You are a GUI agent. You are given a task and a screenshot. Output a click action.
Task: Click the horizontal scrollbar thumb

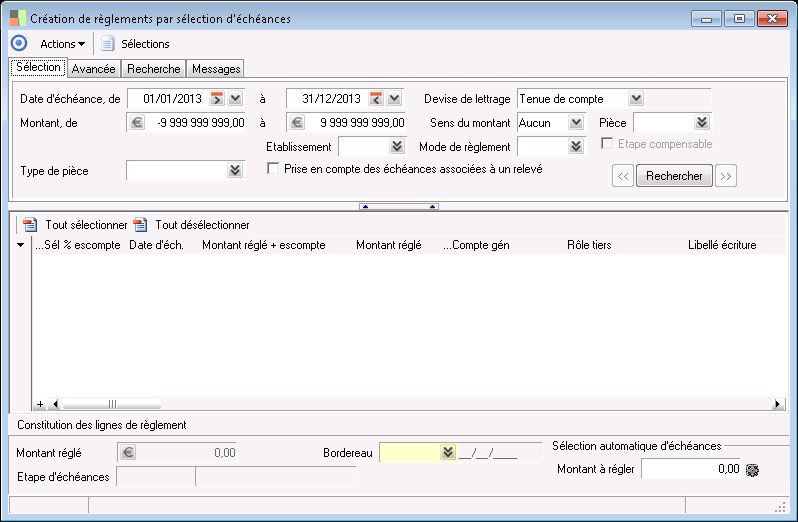111,404
